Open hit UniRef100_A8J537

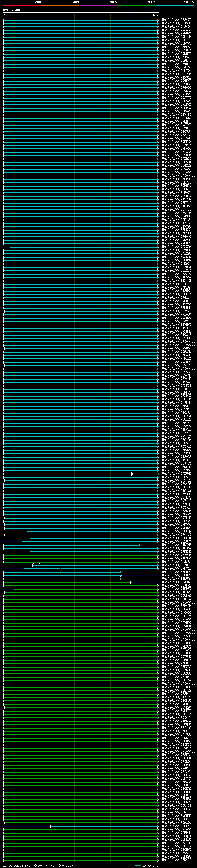tap(177, 23)
